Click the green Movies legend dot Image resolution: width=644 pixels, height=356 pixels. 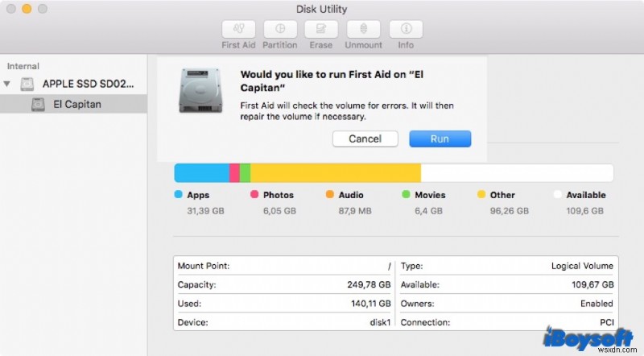[406, 194]
